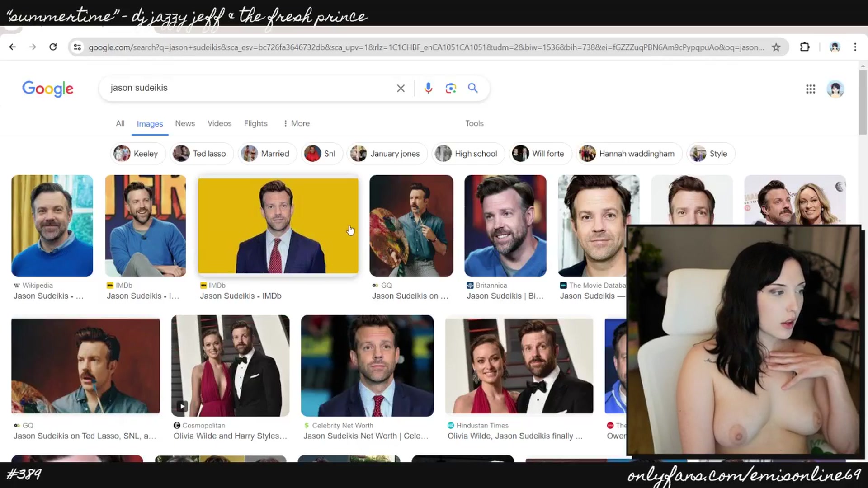Click 'Olivia Wilde, Jason Sudeikis finally ...' link
This screenshot has height=488, width=868.
pos(515,436)
